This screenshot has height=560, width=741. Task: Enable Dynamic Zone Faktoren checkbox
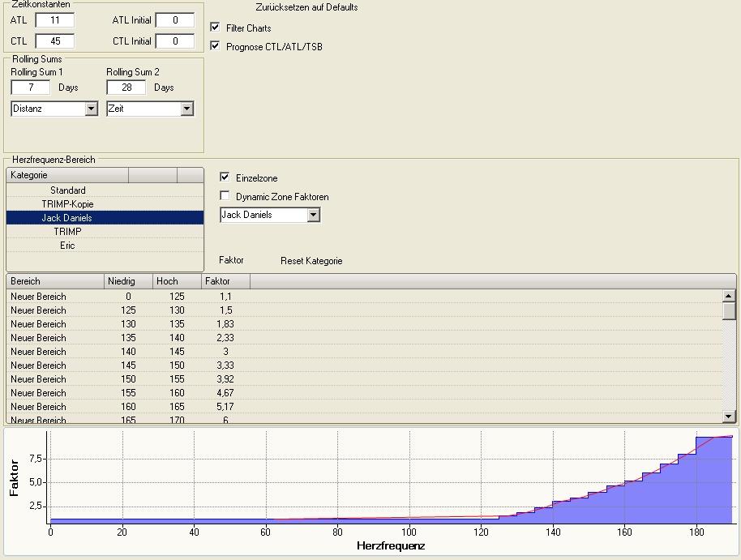[x=225, y=195]
